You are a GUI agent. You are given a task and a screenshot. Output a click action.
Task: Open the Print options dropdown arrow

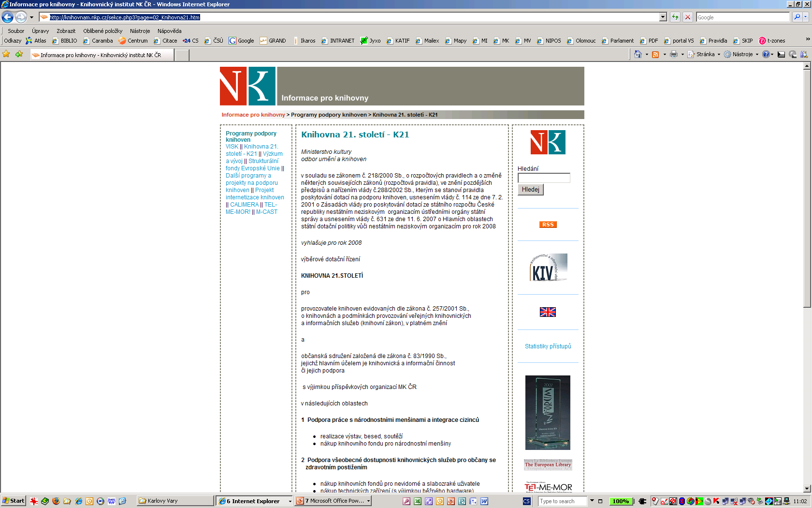point(682,55)
